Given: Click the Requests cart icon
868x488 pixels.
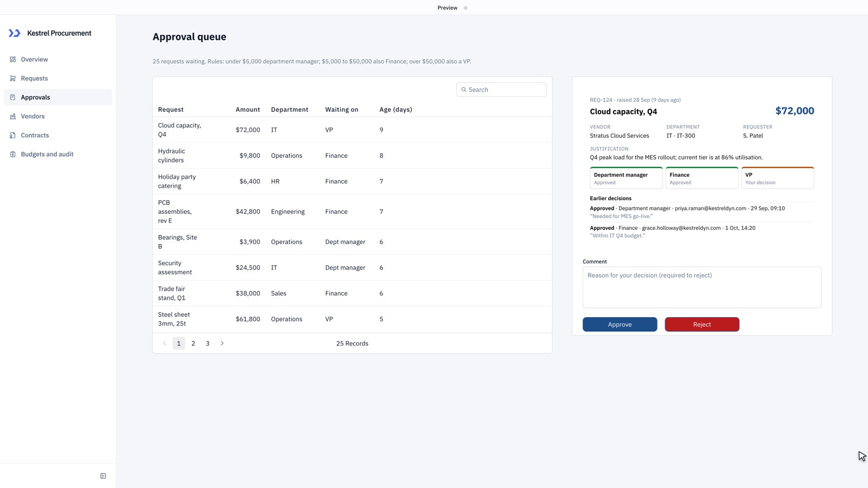Looking at the screenshot, I should click(x=12, y=78).
